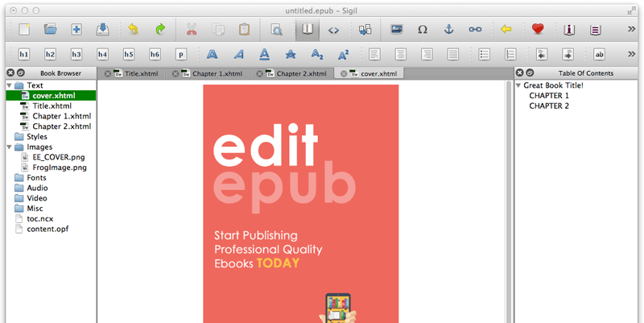This screenshot has height=323, width=644.
Task: Insert bulleted list
Action: (x=485, y=54)
